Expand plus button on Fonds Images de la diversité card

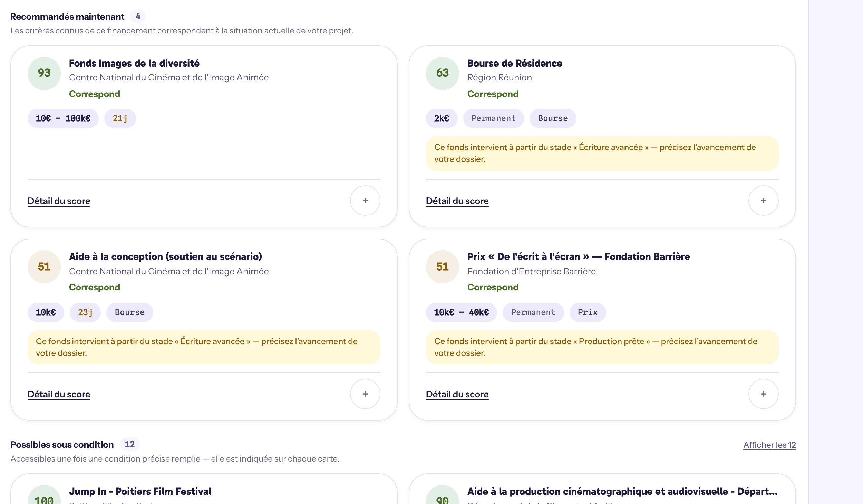365,201
